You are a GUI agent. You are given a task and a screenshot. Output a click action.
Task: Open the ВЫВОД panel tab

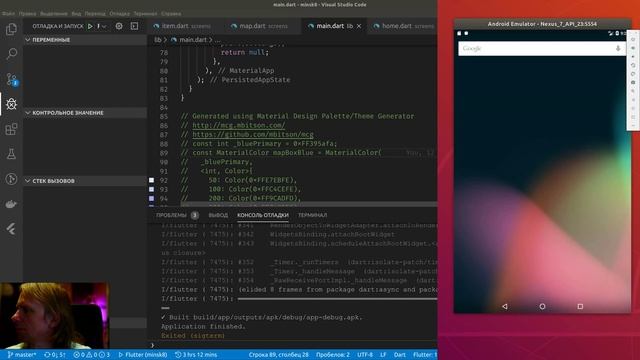[218, 215]
